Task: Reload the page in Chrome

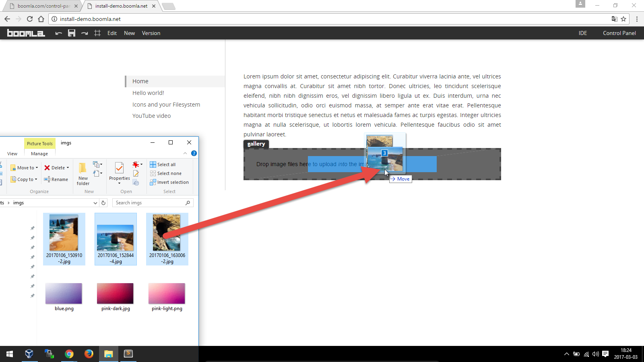Action: point(30,19)
